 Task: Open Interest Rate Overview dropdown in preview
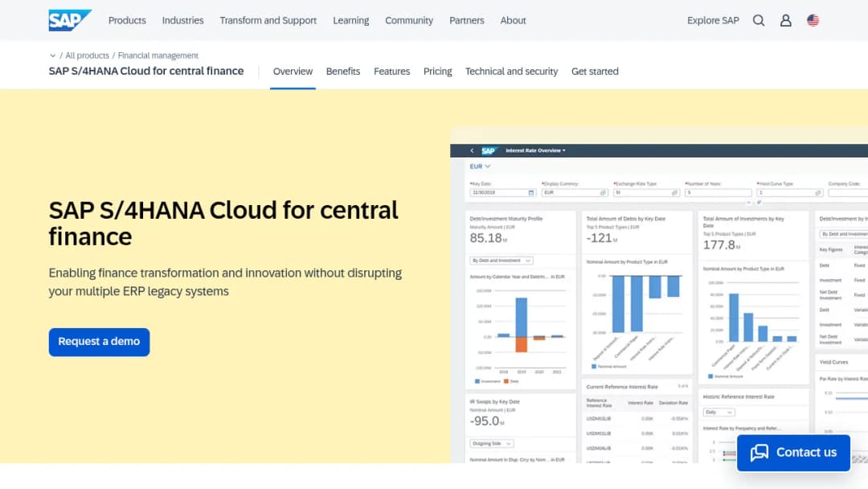536,150
